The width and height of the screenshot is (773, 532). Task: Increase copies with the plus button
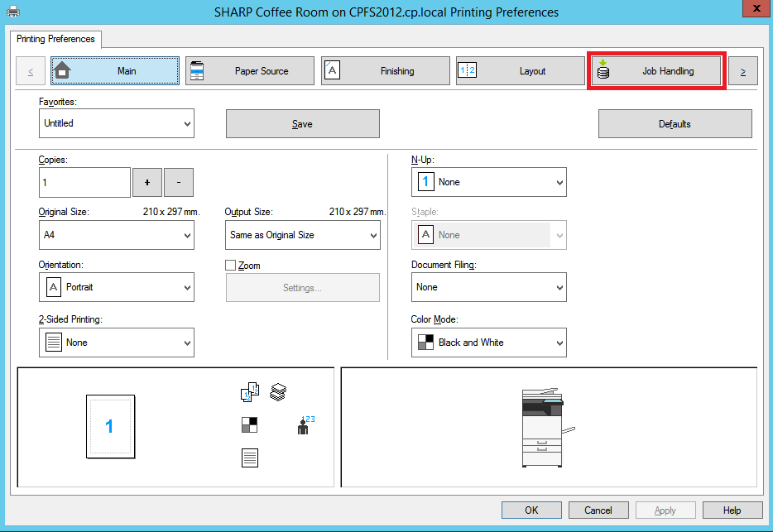(147, 182)
